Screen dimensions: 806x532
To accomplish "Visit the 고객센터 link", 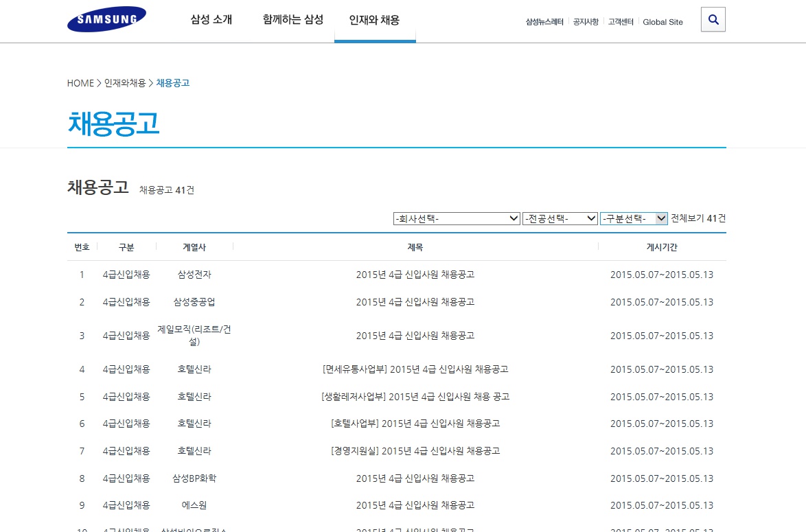I will (621, 21).
